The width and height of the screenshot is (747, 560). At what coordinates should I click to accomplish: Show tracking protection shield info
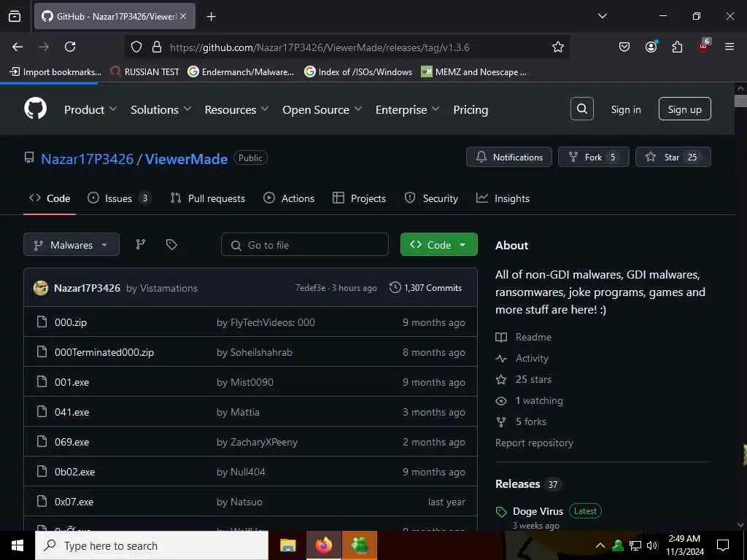(136, 47)
